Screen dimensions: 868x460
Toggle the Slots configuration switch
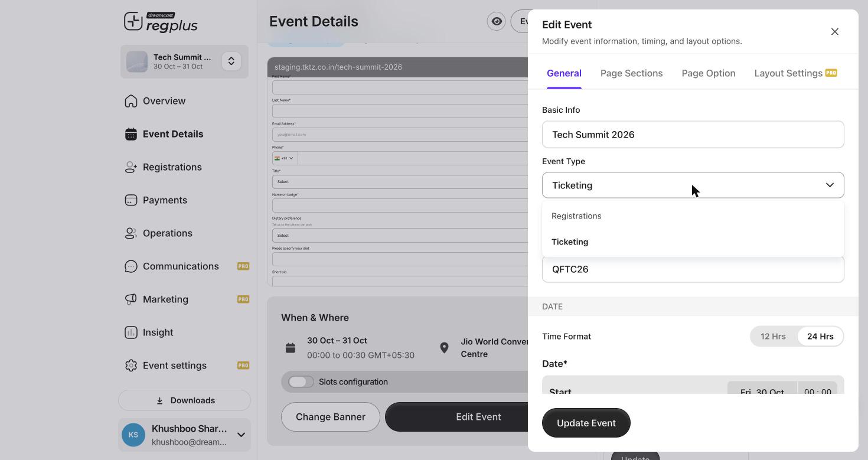tap(301, 382)
